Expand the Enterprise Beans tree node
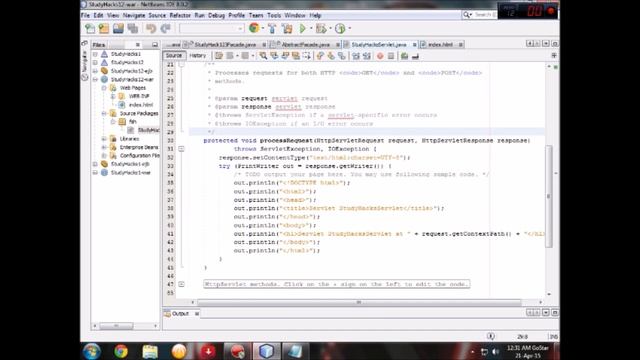This screenshot has width=640, height=360. coord(104,147)
